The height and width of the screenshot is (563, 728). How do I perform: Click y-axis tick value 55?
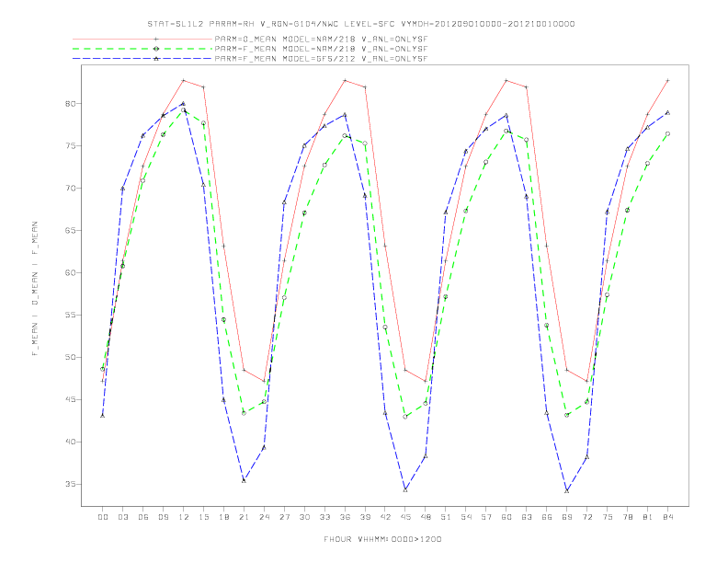tap(70, 315)
